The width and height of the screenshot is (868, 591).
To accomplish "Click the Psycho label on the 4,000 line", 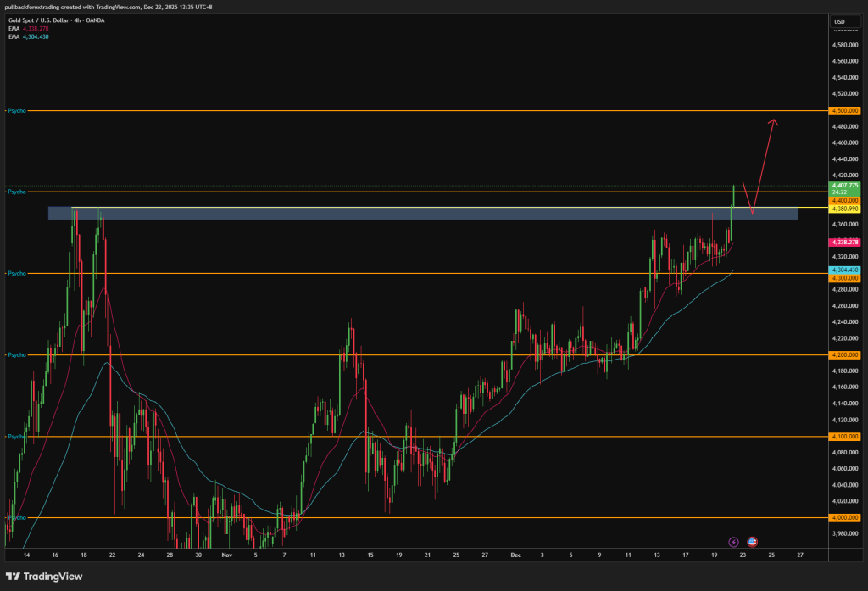I will (16, 517).
